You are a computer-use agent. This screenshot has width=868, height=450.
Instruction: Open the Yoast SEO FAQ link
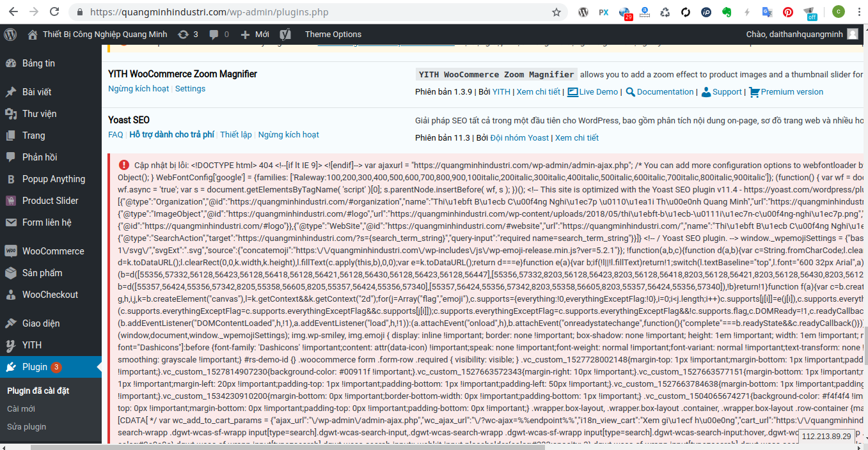(x=116, y=135)
